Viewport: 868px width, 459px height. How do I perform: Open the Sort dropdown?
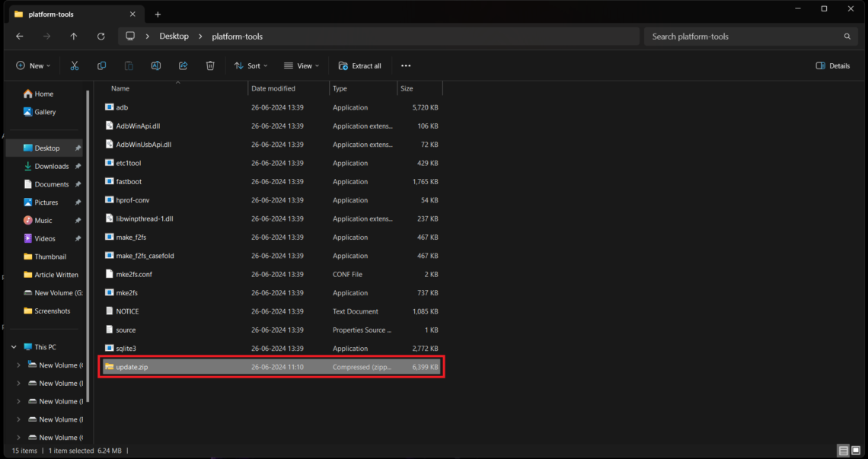click(251, 66)
